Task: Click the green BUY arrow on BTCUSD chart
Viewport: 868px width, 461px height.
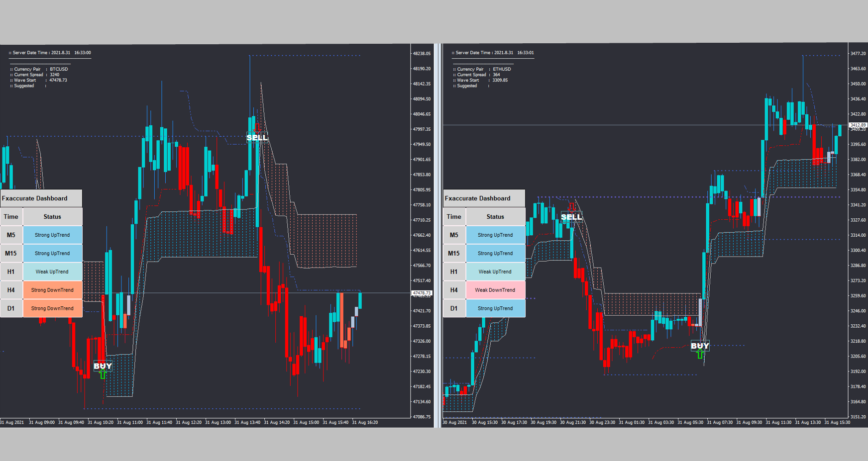Action: click(103, 374)
